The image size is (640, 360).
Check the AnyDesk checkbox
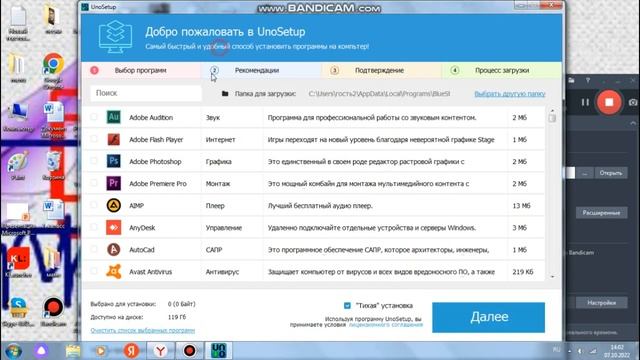(x=94, y=227)
